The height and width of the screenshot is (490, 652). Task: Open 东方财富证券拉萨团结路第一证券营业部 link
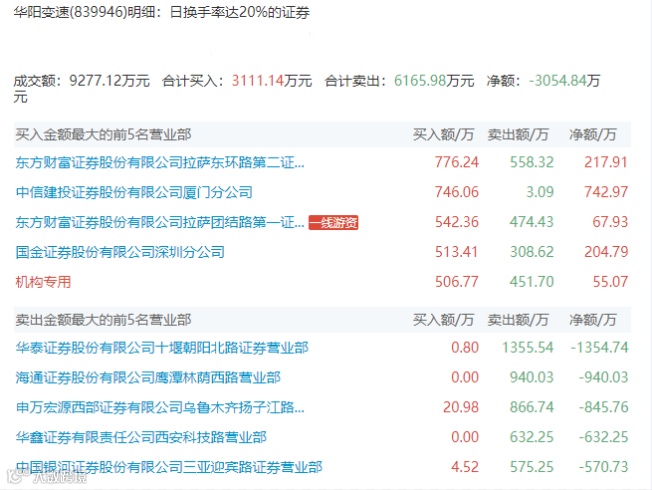160,222
